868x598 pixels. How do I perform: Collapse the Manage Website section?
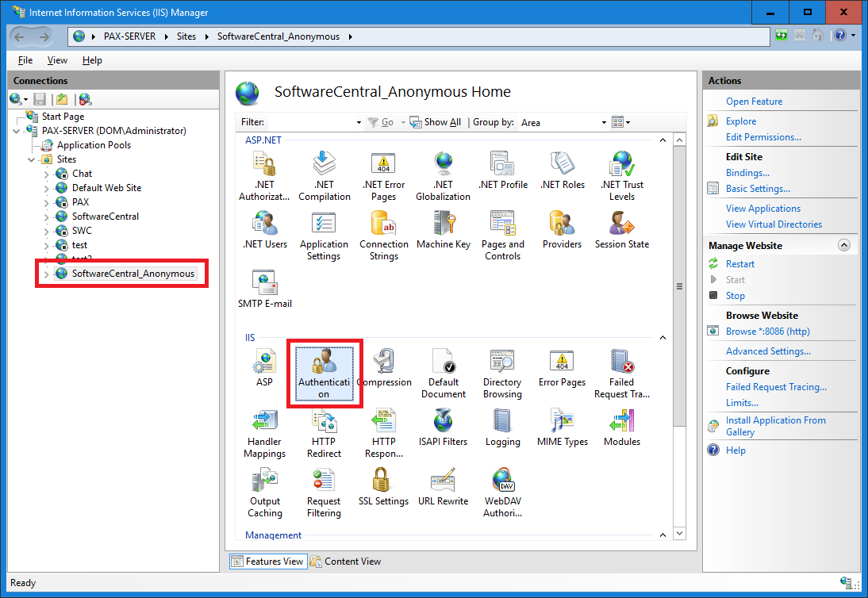pyautogui.click(x=843, y=246)
